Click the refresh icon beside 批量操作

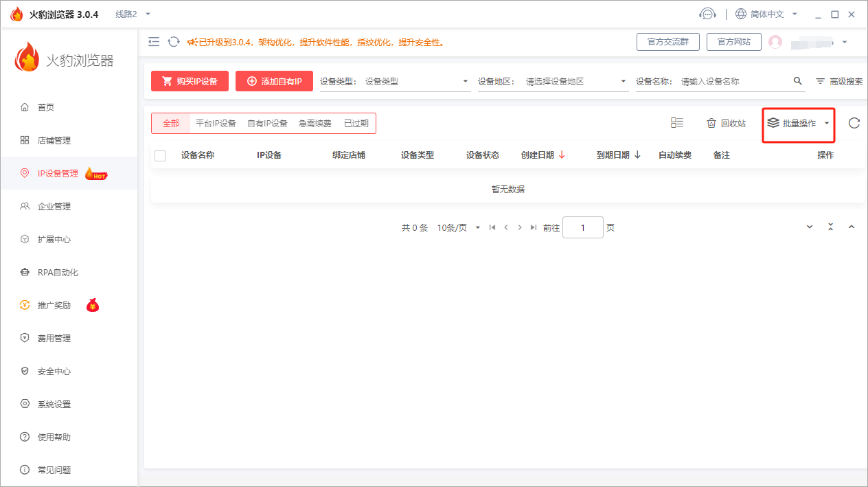point(854,123)
